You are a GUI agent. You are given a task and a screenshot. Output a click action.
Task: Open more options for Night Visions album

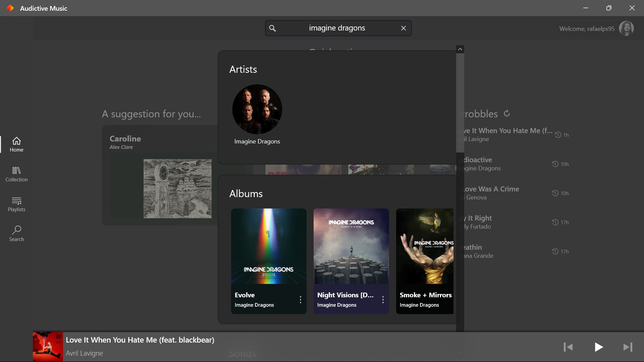(383, 300)
